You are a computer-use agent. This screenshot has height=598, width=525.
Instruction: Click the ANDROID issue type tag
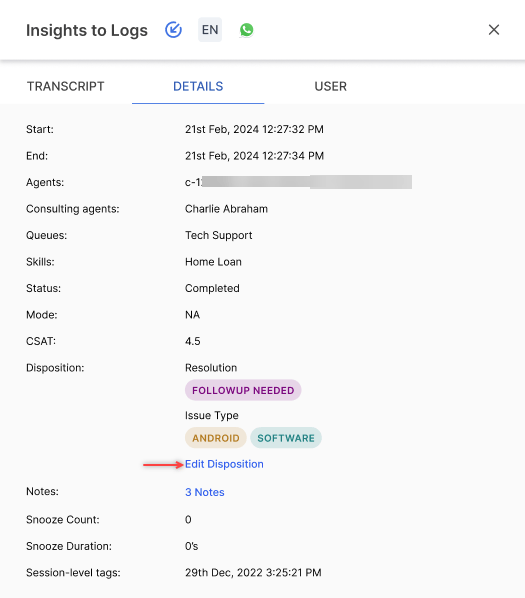pos(216,438)
